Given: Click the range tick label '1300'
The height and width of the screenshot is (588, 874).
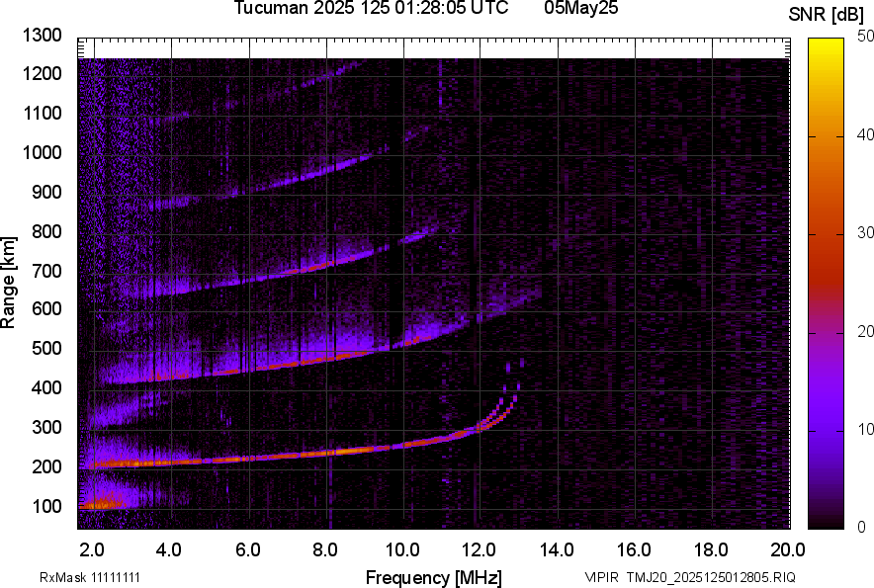Looking at the screenshot, I should (x=42, y=36).
